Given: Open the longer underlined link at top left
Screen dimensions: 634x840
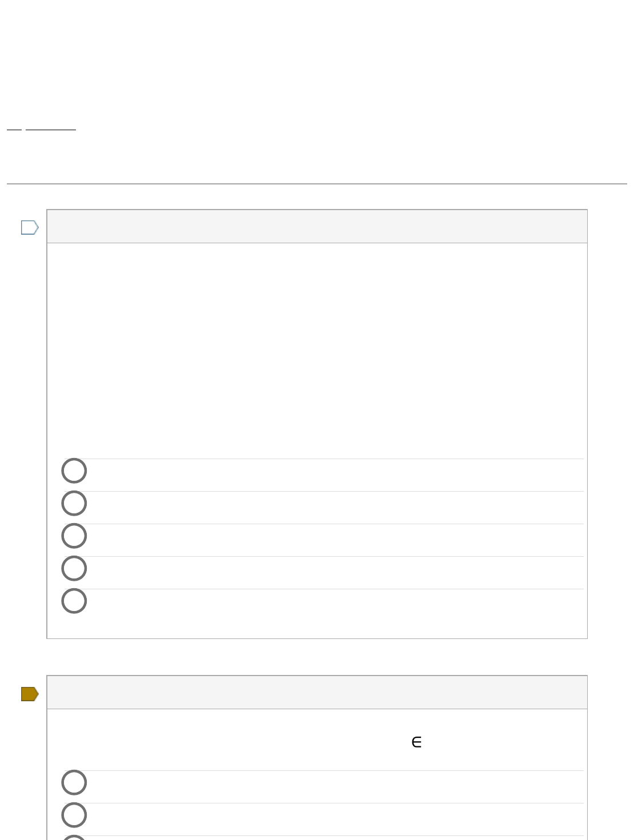Looking at the screenshot, I should [51, 129].
